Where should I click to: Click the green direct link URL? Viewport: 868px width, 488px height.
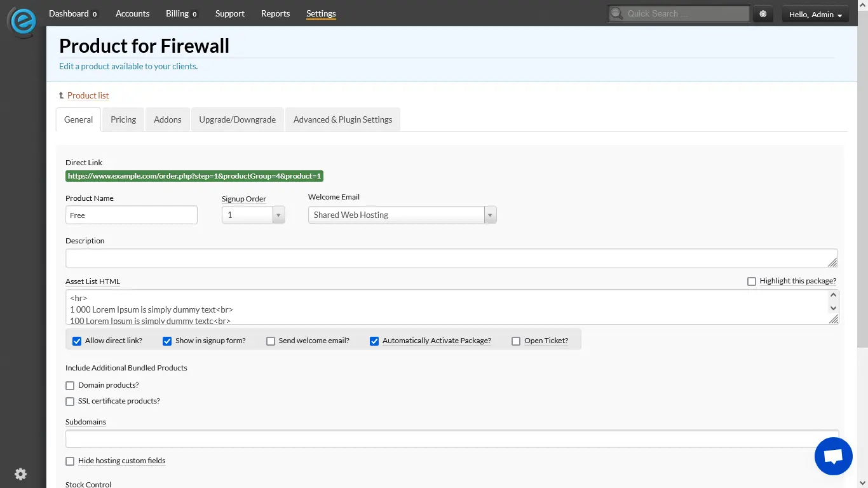click(x=194, y=176)
